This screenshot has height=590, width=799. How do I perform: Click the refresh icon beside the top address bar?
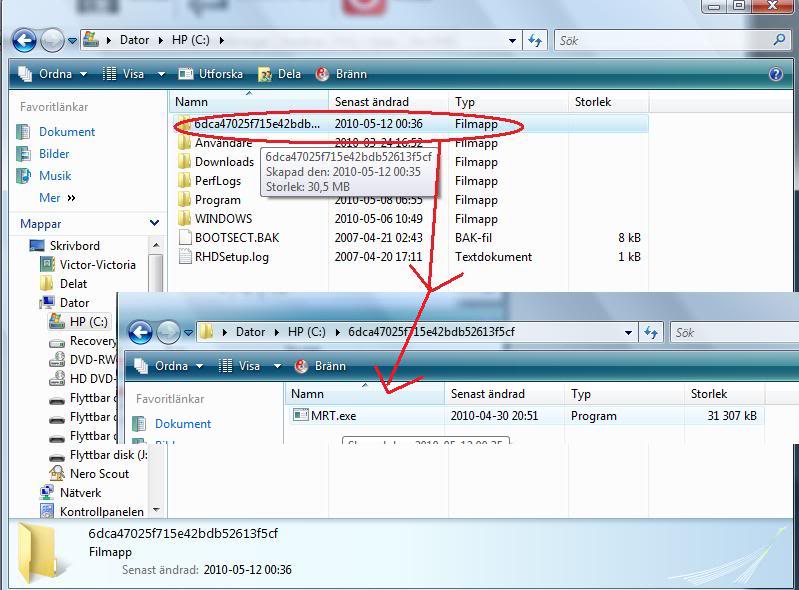[x=535, y=40]
